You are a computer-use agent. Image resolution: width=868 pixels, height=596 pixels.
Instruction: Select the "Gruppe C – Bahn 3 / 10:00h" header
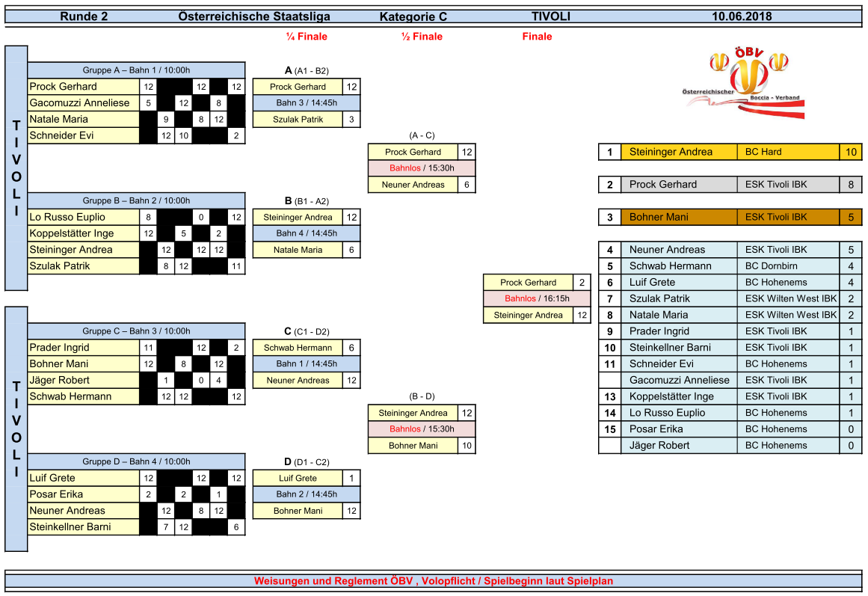click(136, 331)
